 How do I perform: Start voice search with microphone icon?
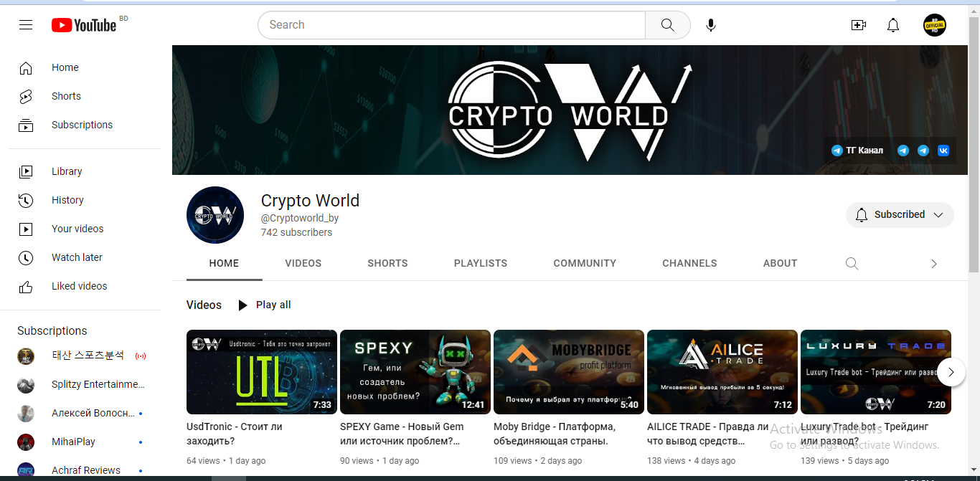tap(711, 25)
